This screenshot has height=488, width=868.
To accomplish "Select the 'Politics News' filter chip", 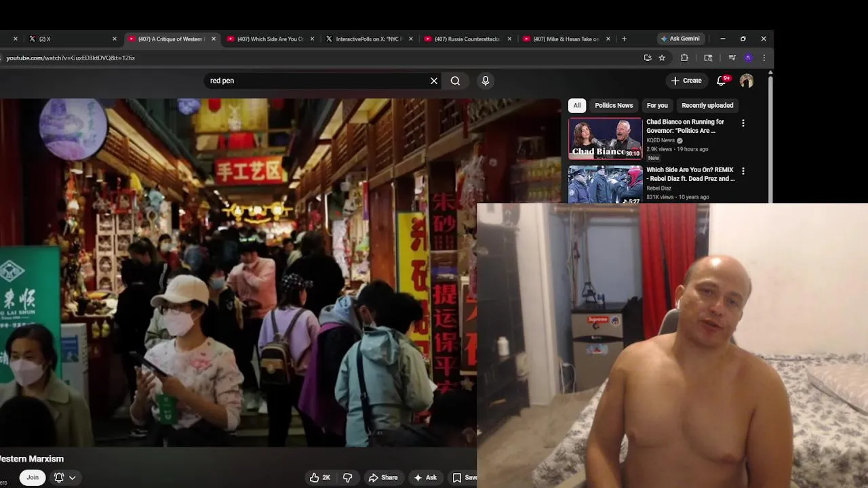I will point(614,105).
